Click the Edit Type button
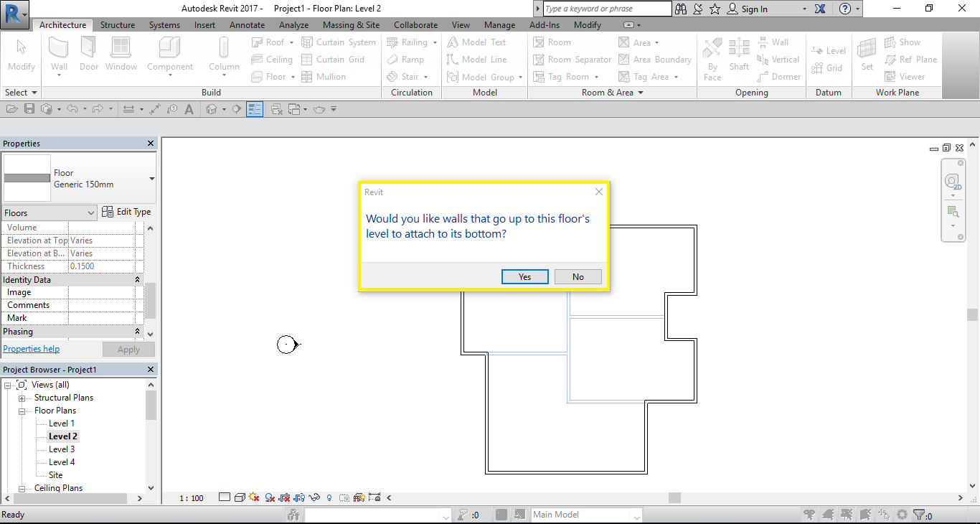The image size is (980, 524). tap(126, 212)
